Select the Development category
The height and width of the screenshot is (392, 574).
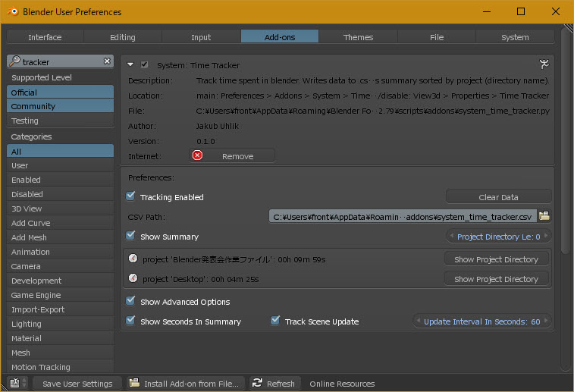61,281
